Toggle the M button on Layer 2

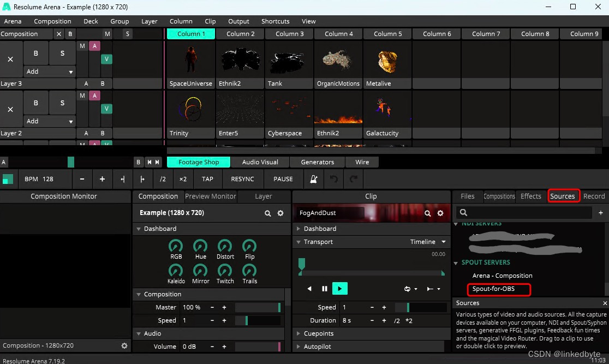(82, 96)
